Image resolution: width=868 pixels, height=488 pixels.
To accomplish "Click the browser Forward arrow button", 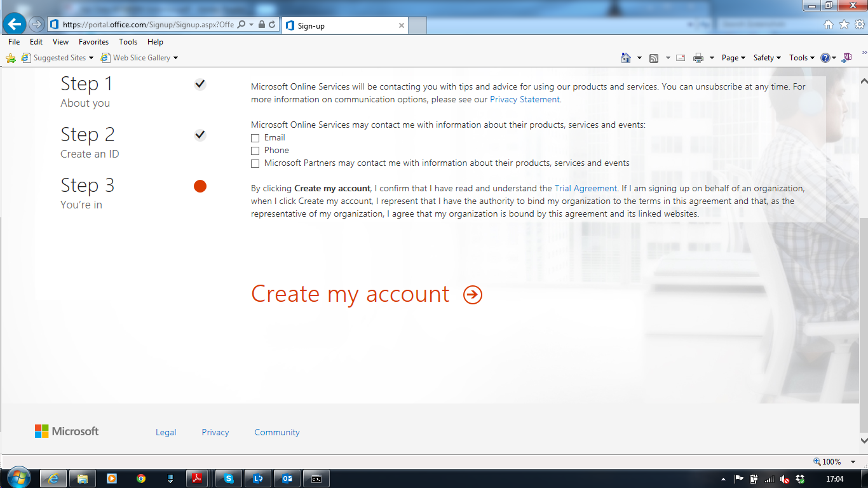I will 37,25.
